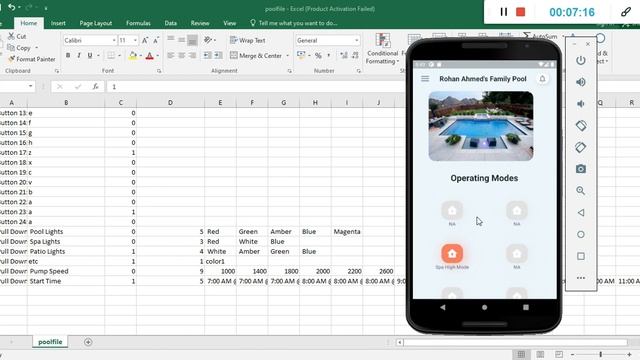
Task: Open the Home ribbon tab
Action: (29, 23)
